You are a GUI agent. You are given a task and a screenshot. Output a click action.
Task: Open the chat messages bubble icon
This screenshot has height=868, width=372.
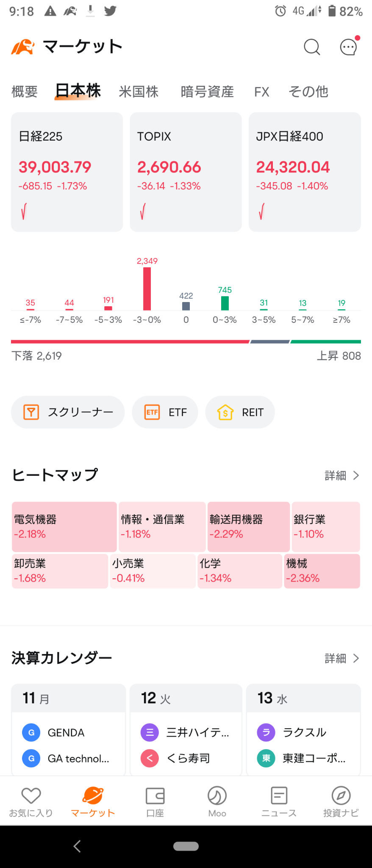(349, 47)
